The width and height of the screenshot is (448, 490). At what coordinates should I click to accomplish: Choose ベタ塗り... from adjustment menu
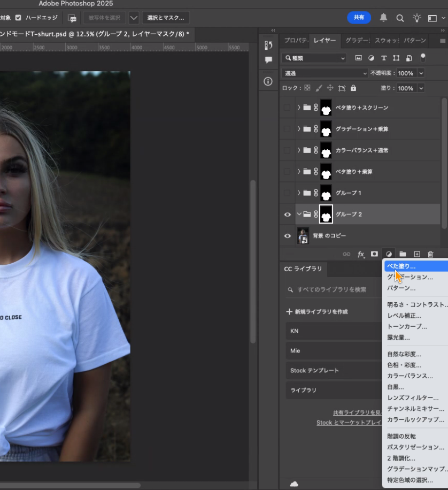pyautogui.click(x=401, y=266)
